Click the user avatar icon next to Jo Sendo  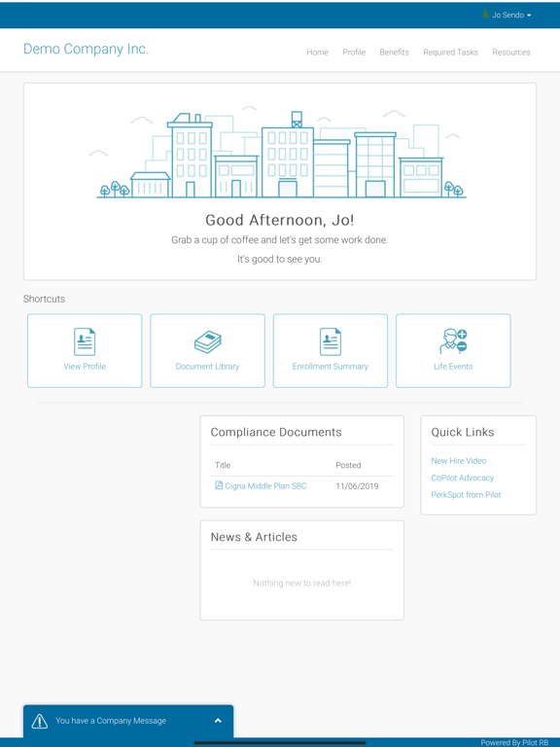[485, 15]
